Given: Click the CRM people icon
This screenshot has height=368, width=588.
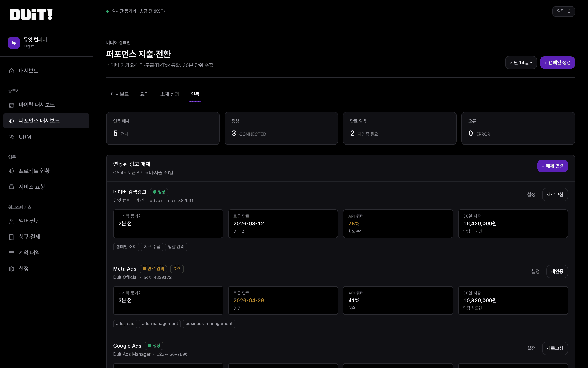Looking at the screenshot, I should (x=11, y=137).
